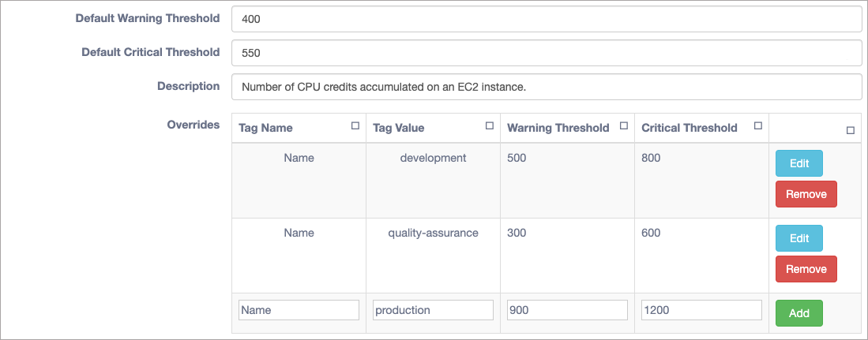Click the new Tag Name input box
868x340 pixels.
(x=299, y=310)
